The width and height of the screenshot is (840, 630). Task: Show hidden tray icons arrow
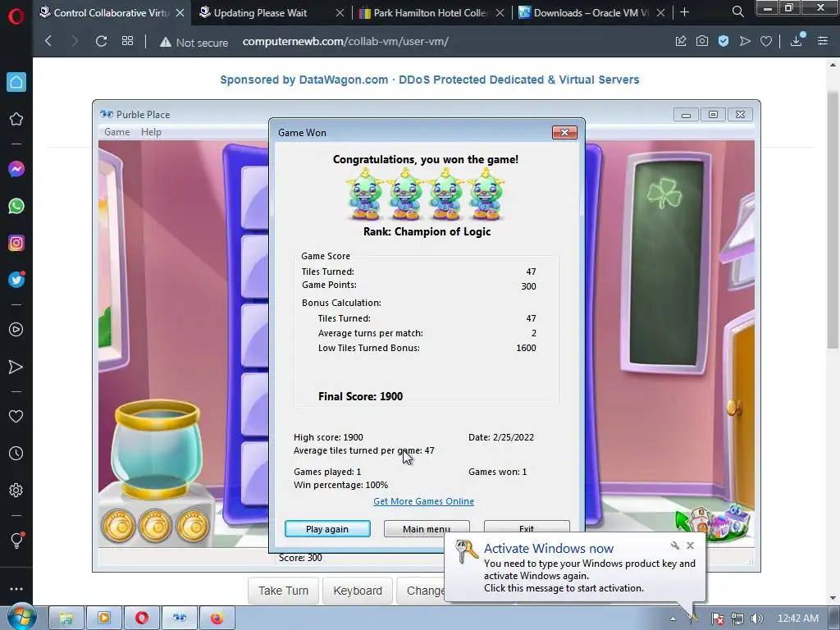(x=673, y=619)
